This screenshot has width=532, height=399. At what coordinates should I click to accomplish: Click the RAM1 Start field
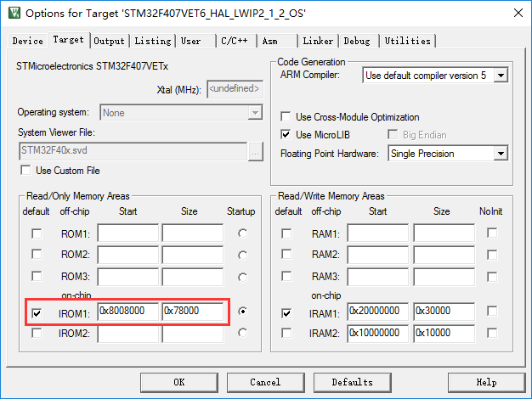coord(378,233)
